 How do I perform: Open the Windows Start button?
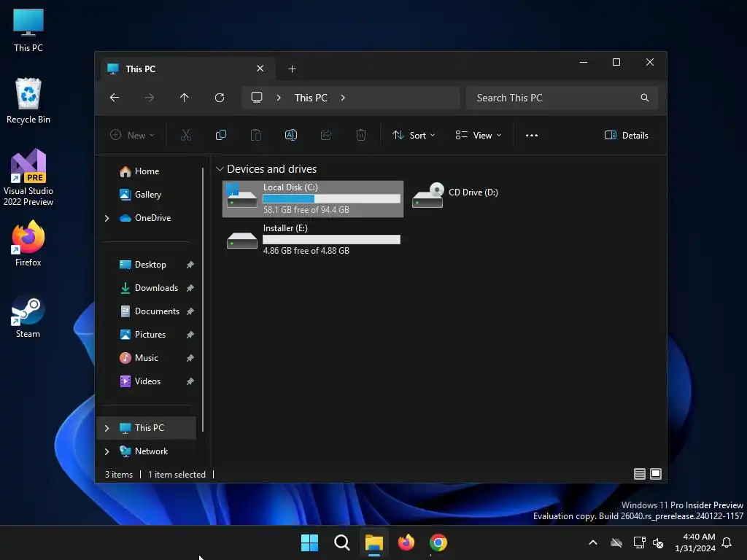point(309,542)
